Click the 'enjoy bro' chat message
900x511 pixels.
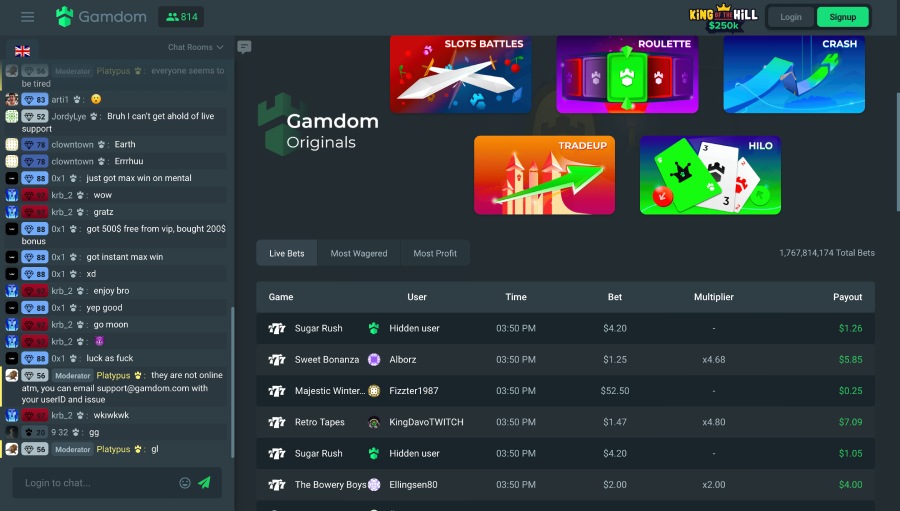(x=111, y=291)
